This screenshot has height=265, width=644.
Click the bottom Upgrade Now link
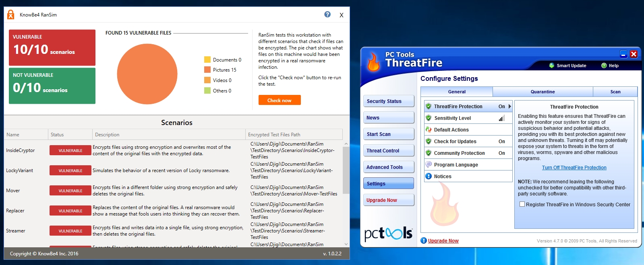(x=443, y=241)
